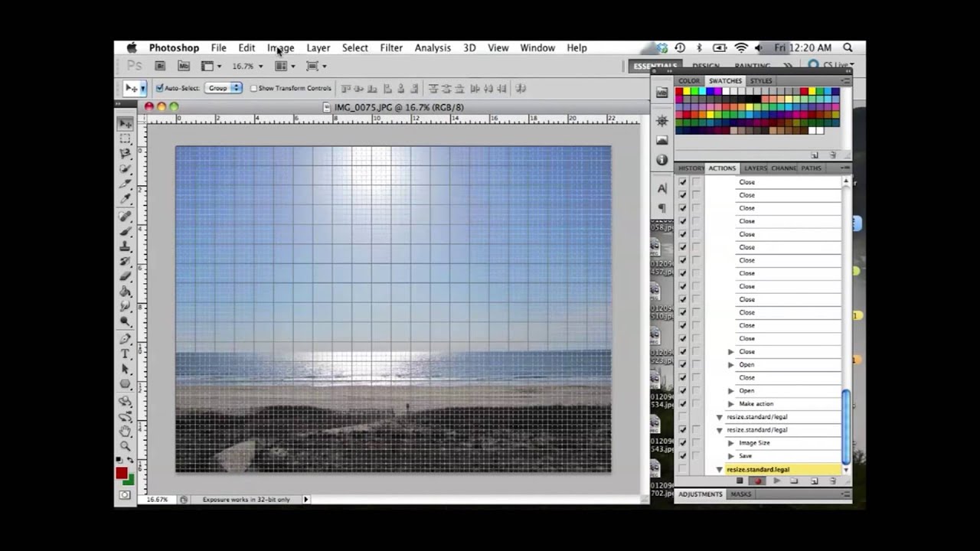Switch to the History tab
The width and height of the screenshot is (980, 551).
[x=691, y=168]
